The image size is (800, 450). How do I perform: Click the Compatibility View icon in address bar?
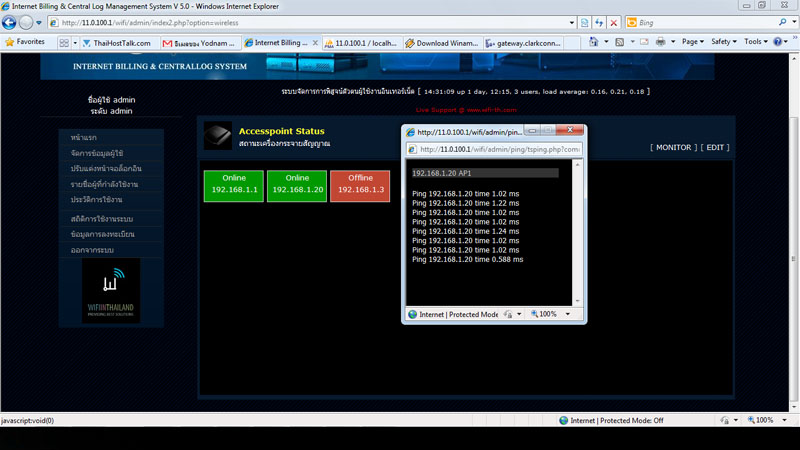[585, 22]
